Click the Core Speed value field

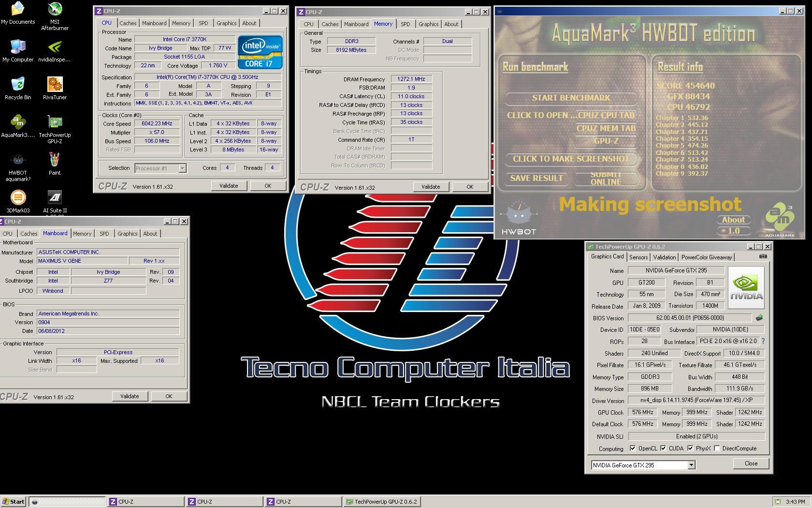pos(157,124)
